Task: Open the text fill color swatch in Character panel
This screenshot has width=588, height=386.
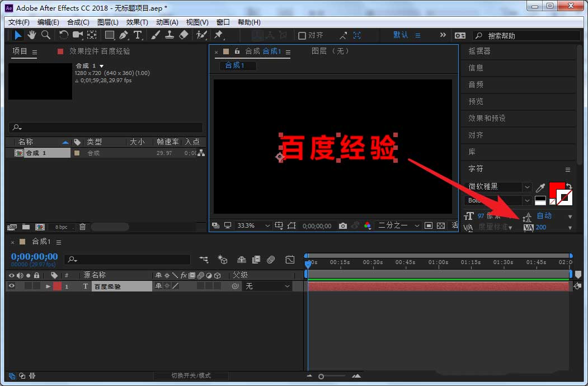Action: (557, 188)
